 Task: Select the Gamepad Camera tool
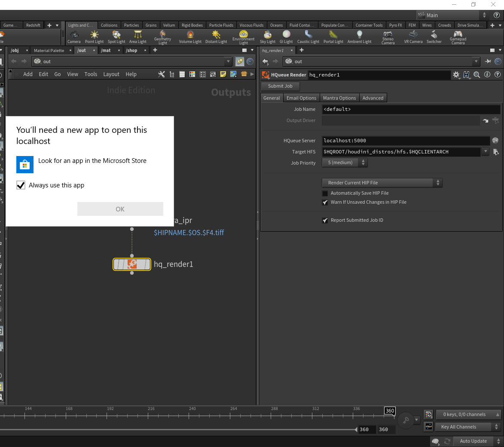point(458,37)
